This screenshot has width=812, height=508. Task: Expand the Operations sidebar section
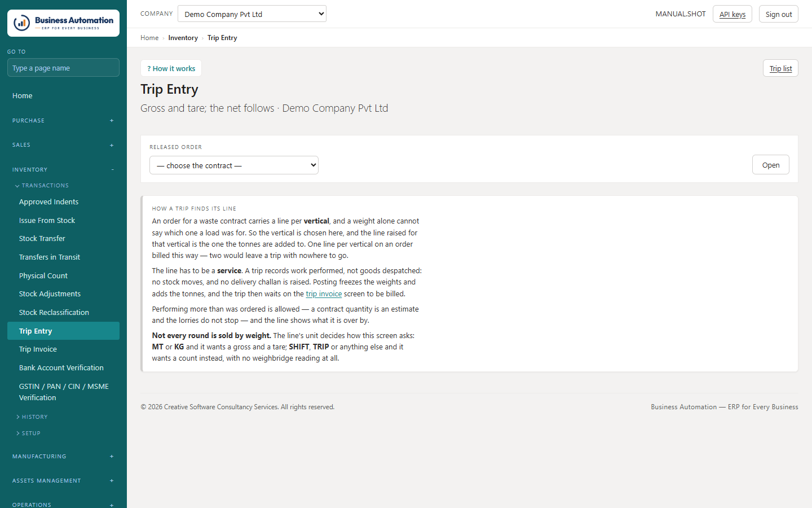[63, 505]
